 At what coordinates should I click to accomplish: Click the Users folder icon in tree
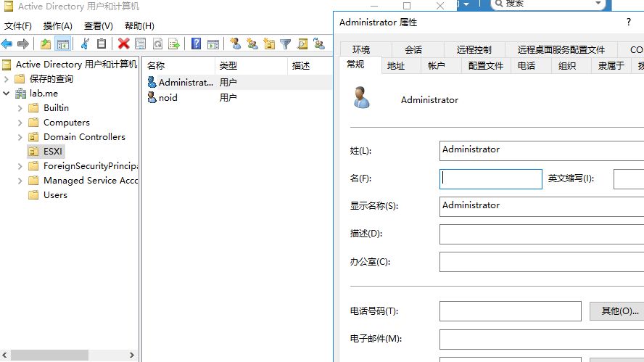pos(33,194)
